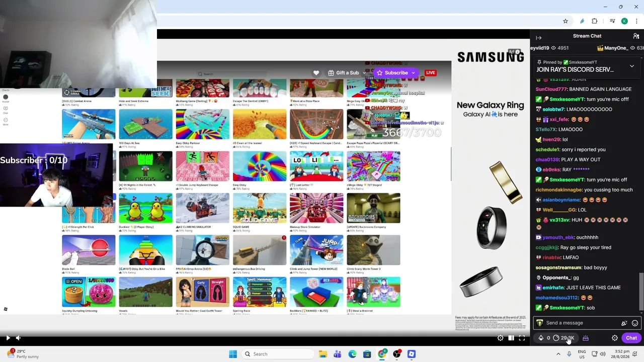Click the purple Chat send button
Screen dimensions: 644x362
(x=631, y=338)
